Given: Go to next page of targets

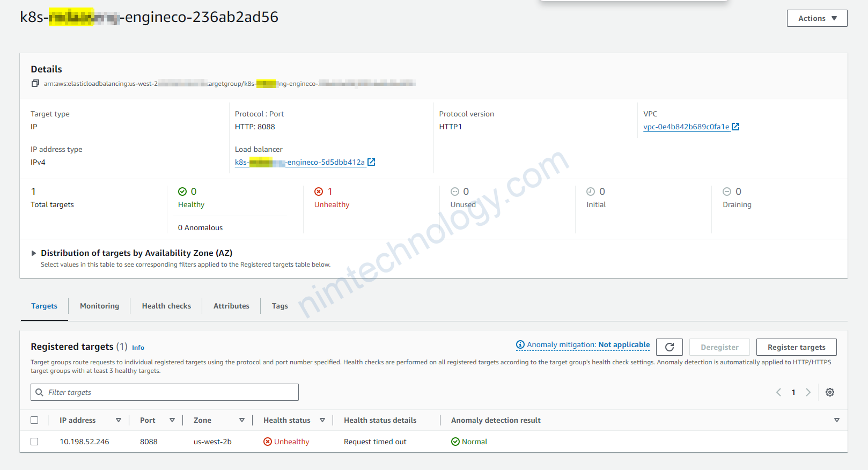Looking at the screenshot, I should 808,392.
